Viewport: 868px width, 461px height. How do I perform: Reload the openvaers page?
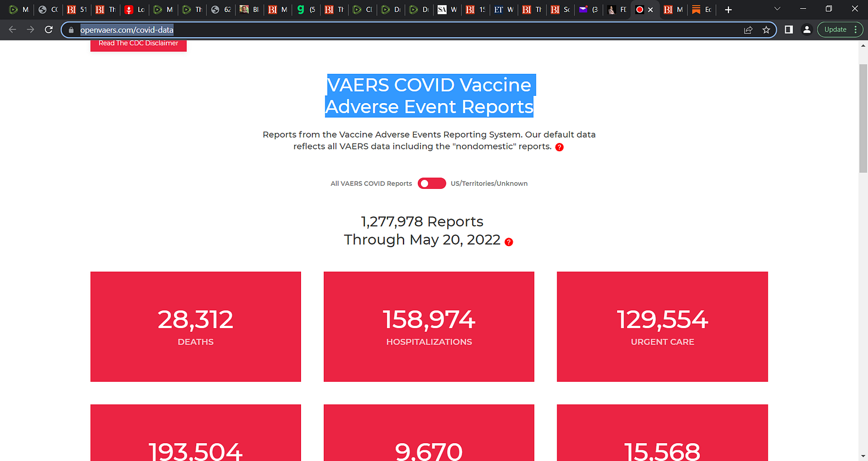point(49,29)
